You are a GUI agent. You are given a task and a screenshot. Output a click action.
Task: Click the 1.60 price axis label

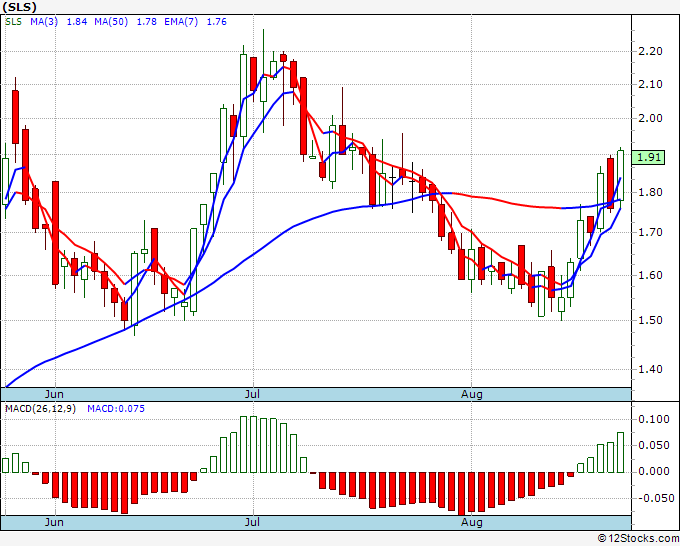(651, 275)
